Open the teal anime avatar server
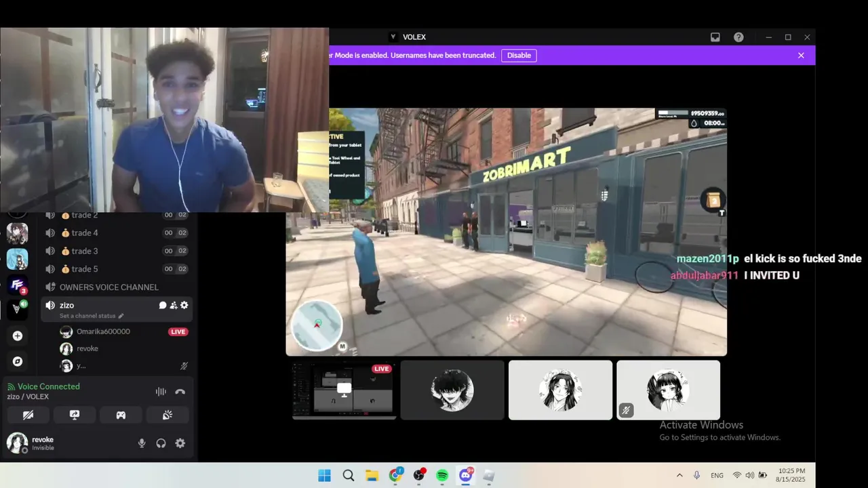868x488 pixels. [18, 260]
